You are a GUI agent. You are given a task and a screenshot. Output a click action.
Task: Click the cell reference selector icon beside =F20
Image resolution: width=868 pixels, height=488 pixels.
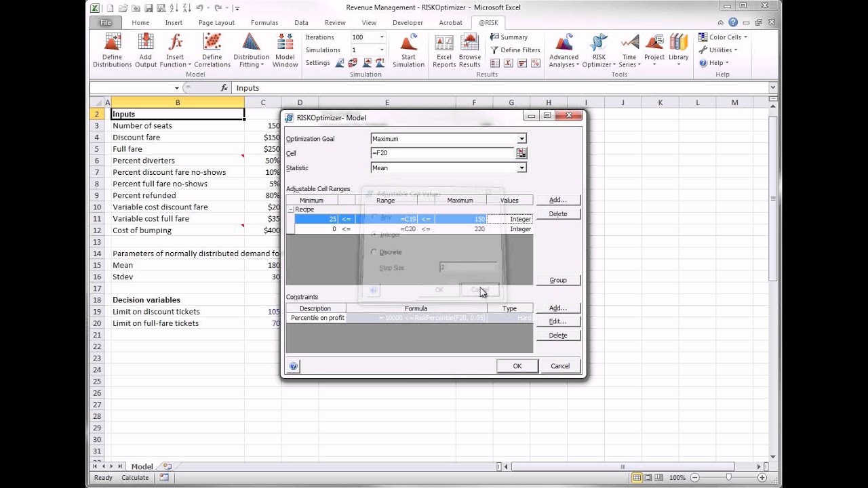pyautogui.click(x=521, y=153)
